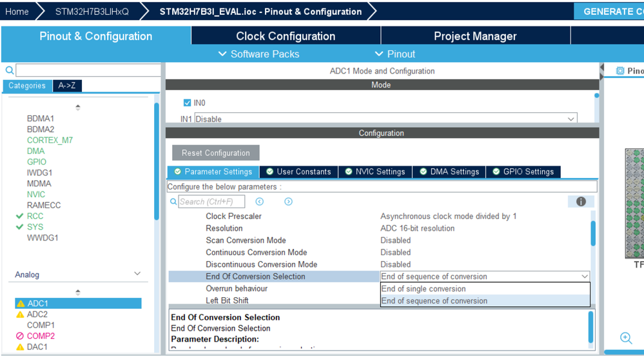Select COMP1 in the Analog list
Screen dimensions: 644x359
[41, 325]
